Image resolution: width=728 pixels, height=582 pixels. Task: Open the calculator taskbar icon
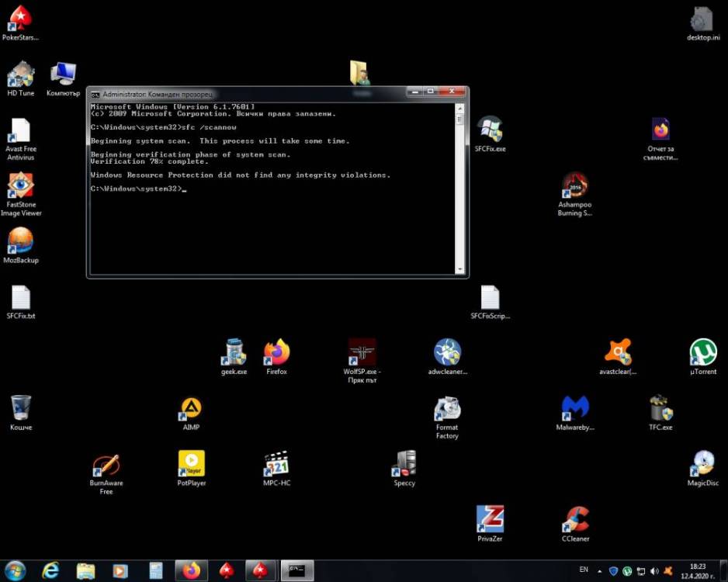click(155, 570)
